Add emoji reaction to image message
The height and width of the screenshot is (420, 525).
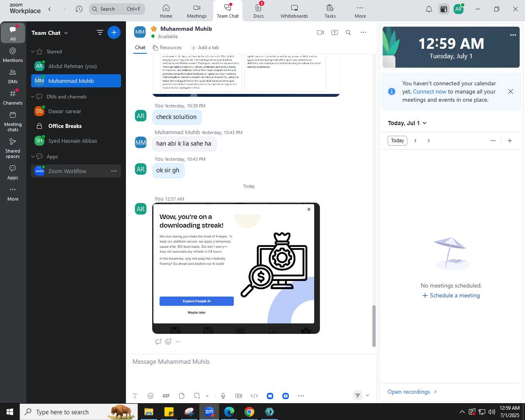tap(168, 342)
